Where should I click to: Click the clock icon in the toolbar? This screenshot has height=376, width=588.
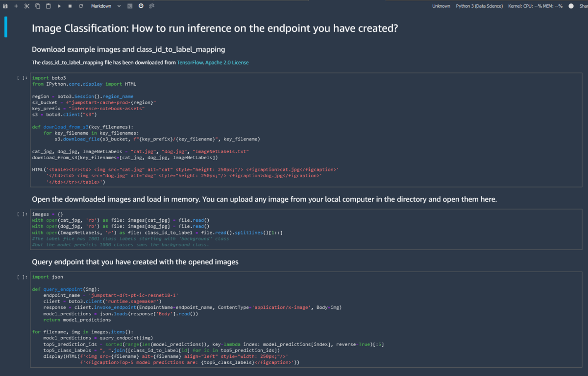click(141, 6)
